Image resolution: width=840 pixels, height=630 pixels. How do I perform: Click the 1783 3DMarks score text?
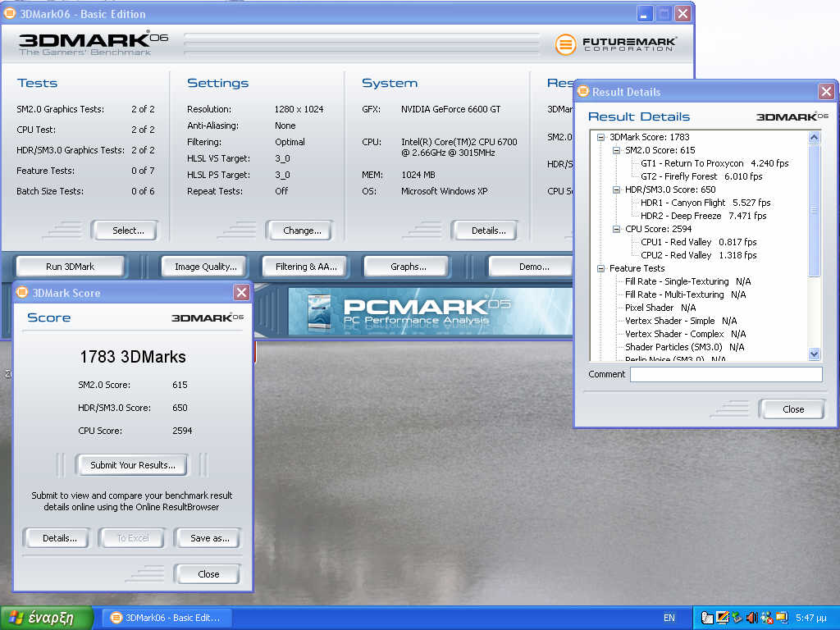tap(133, 357)
